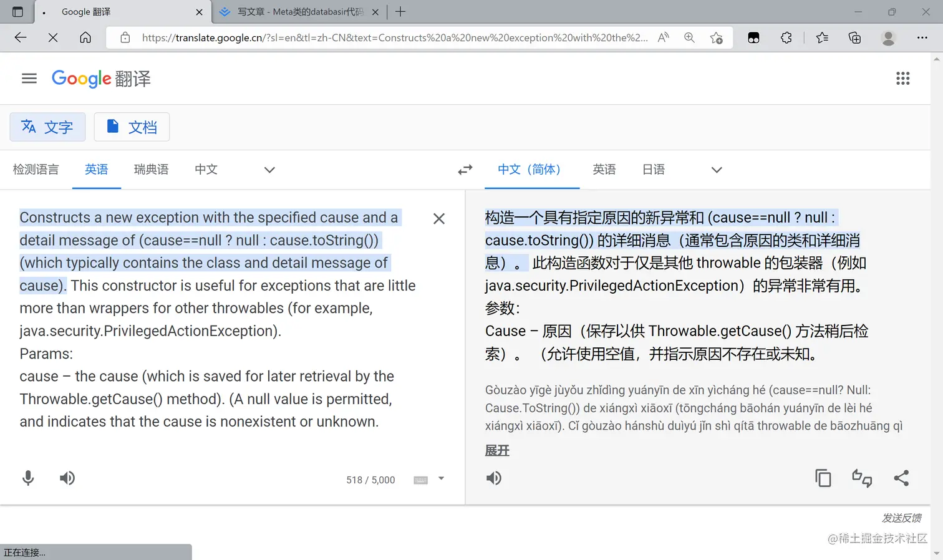Select 英语 as source language

point(97,170)
